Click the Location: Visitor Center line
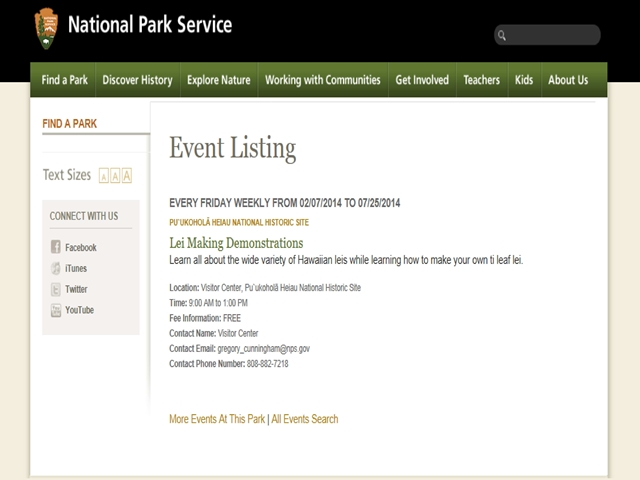 pos(265,288)
